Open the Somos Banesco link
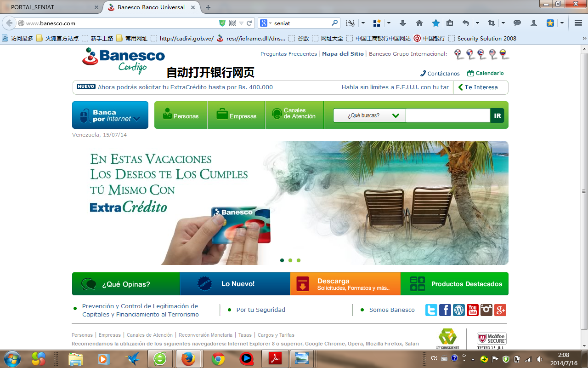Screen dimensions: 588x368 coord(392,310)
